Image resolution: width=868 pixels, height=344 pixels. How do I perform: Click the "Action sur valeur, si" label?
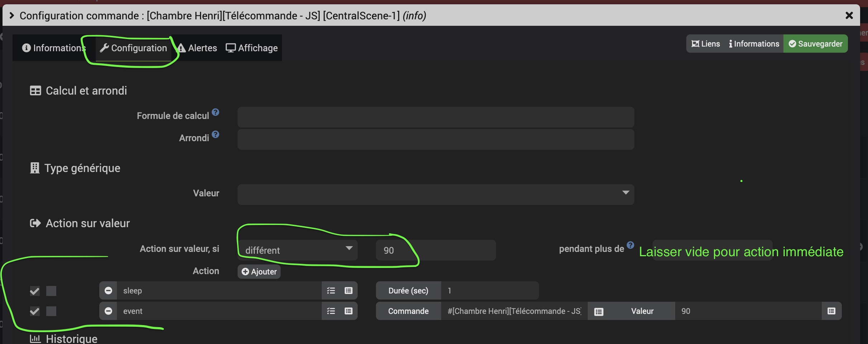click(x=180, y=249)
